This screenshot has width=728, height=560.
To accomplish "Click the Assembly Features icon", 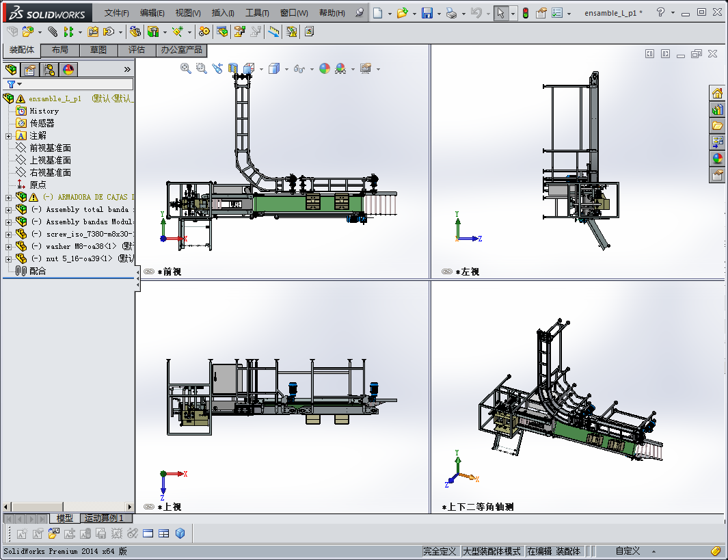I will 153,31.
